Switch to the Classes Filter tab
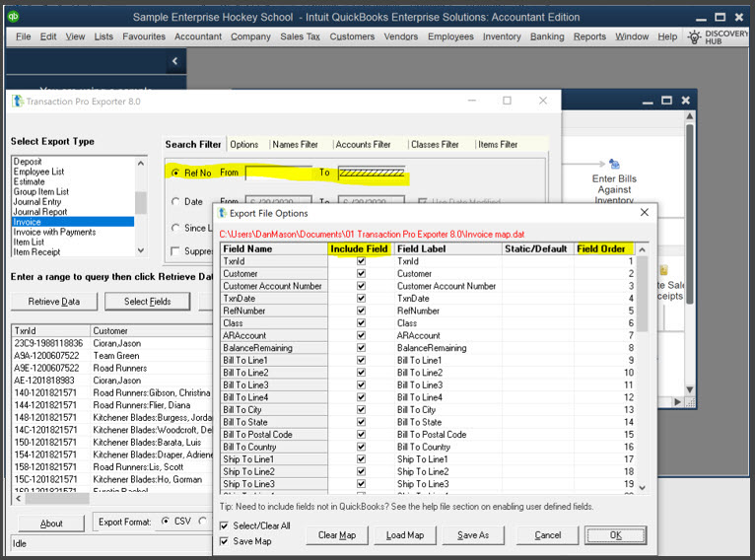Image resolution: width=755 pixels, height=560 pixels. pyautogui.click(x=435, y=145)
